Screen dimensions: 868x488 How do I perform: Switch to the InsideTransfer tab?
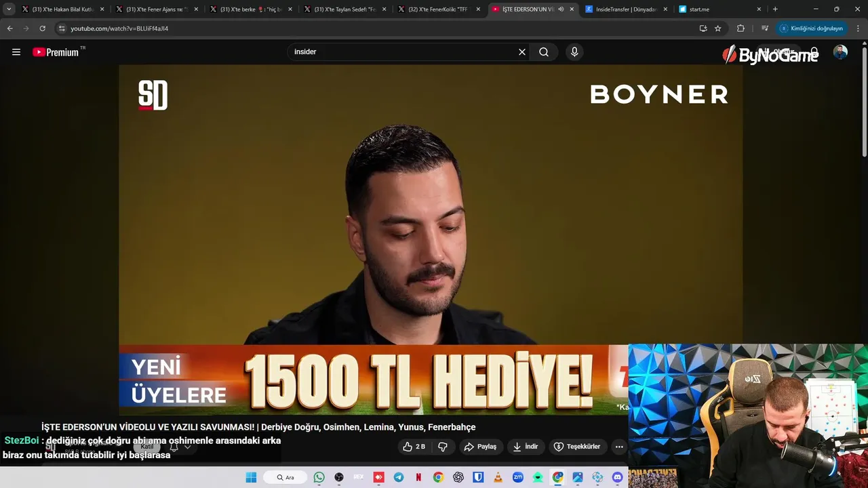point(626,9)
